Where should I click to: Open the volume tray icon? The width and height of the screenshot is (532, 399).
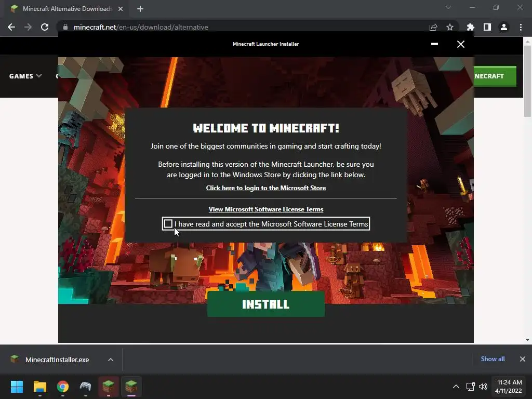point(483,387)
